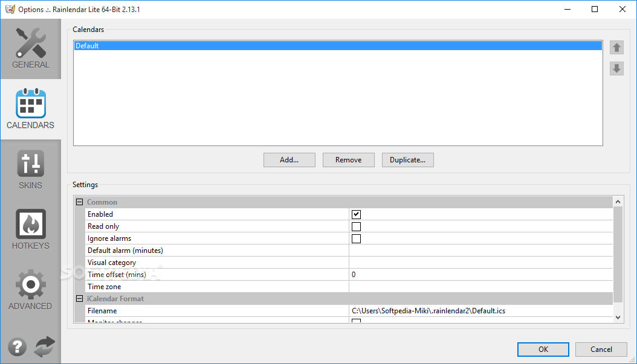Select the Default calendar in the list
The image size is (637, 364).
click(338, 46)
